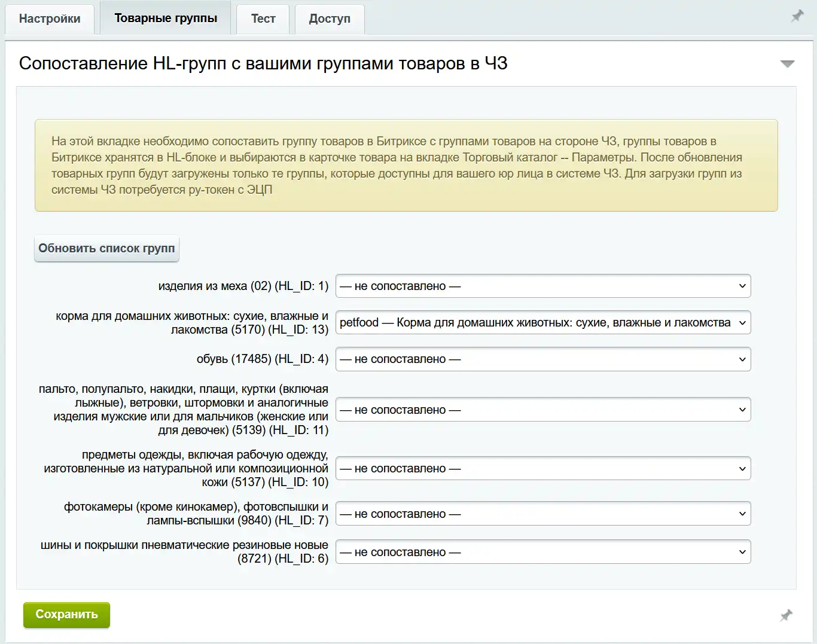Open the mapping dropdown for пальто и куртки
The width and height of the screenshot is (817, 644).
[543, 410]
